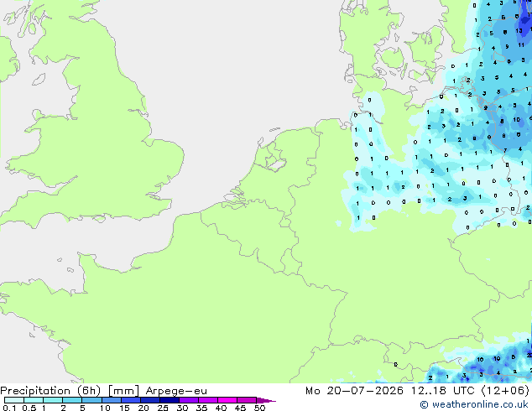532x411 pixels.
Task: Click the map precipitation value '13'
Action: pyautogui.click(x=519, y=31)
